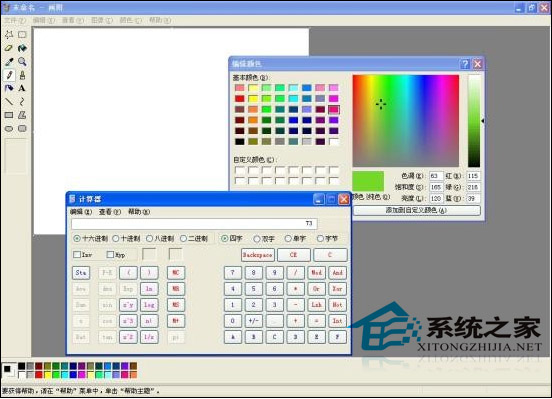Click the 红 red value field
This screenshot has height=399, width=552.
(473, 176)
